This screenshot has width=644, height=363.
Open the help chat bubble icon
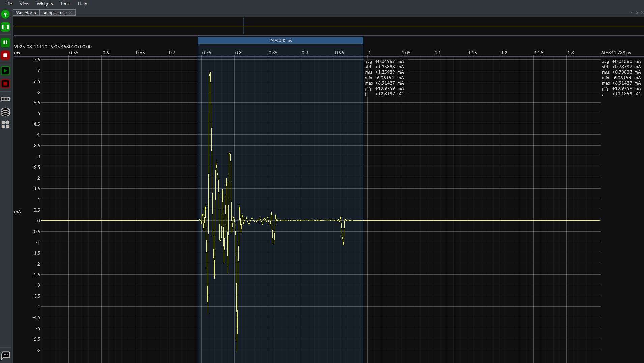click(5, 355)
